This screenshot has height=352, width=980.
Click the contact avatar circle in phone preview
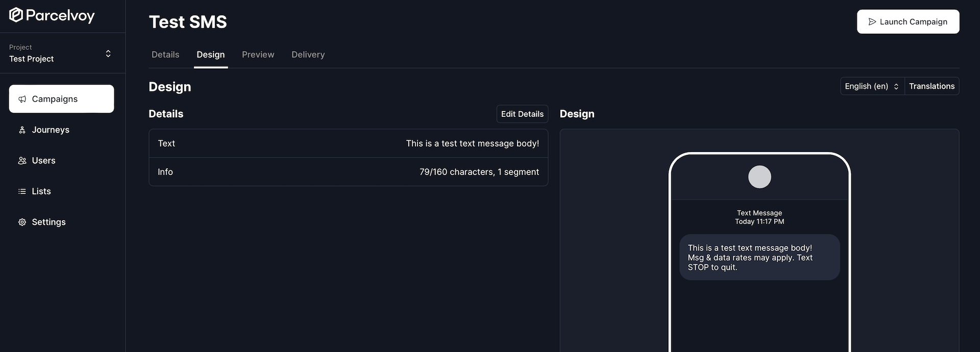click(759, 177)
